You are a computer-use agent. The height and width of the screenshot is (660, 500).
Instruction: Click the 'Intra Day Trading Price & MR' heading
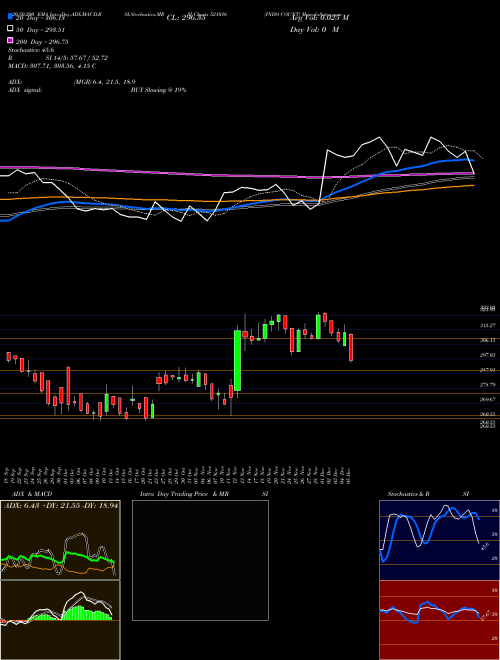(x=185, y=494)
